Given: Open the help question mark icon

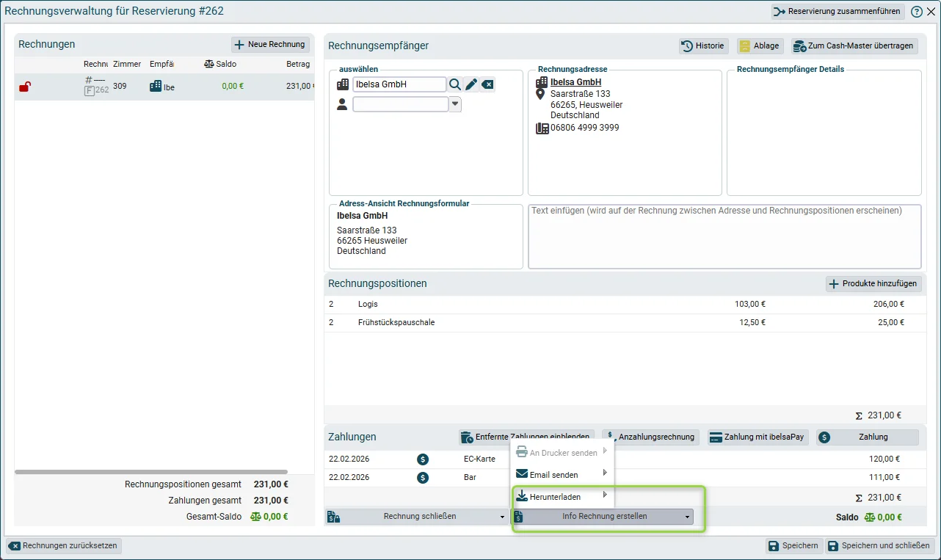Looking at the screenshot, I should point(917,12).
